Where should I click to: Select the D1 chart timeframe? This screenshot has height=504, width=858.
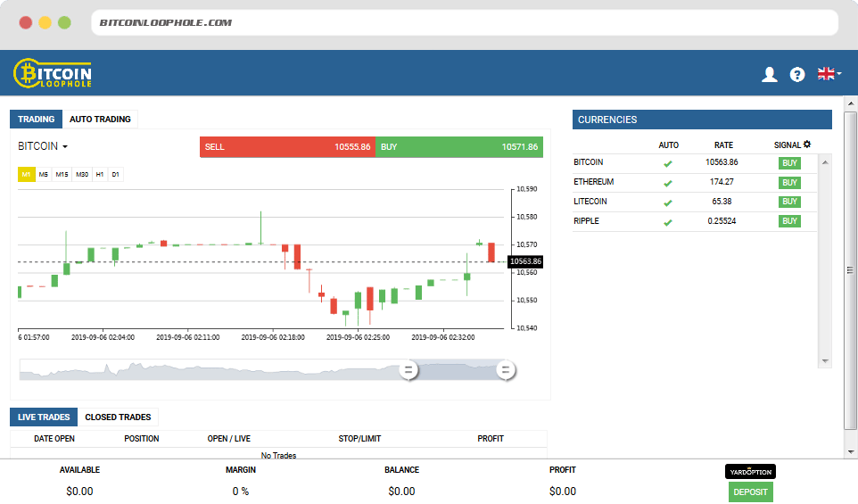point(115,175)
